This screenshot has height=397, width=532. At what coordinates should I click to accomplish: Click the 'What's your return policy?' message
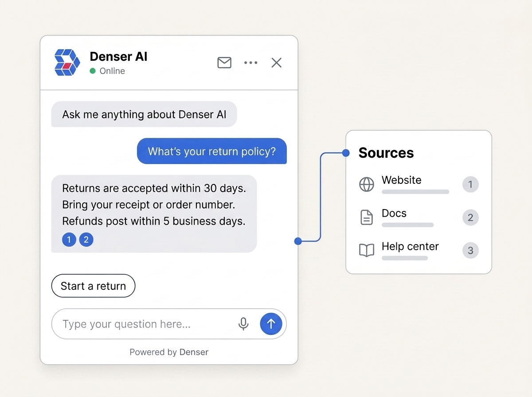point(212,151)
